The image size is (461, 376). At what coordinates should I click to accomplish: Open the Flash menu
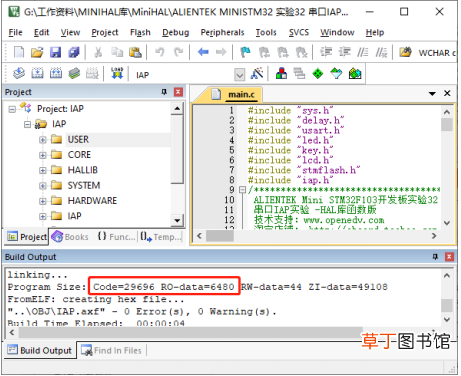(140, 32)
